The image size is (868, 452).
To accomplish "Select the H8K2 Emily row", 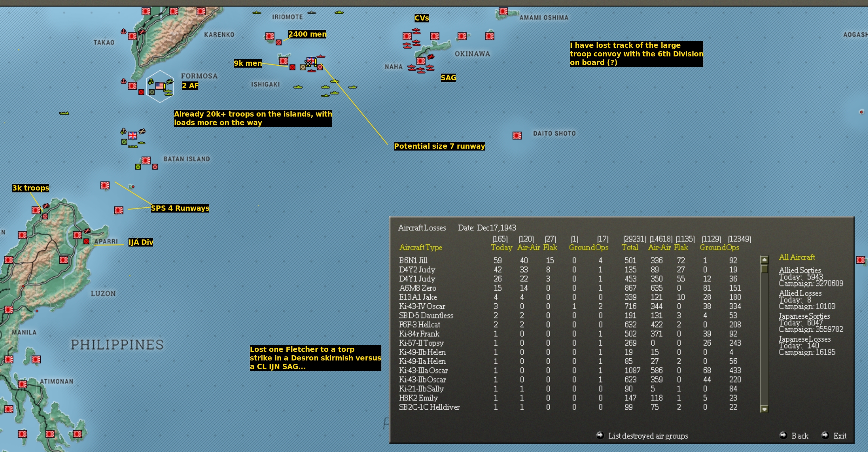I will pyautogui.click(x=570, y=397).
